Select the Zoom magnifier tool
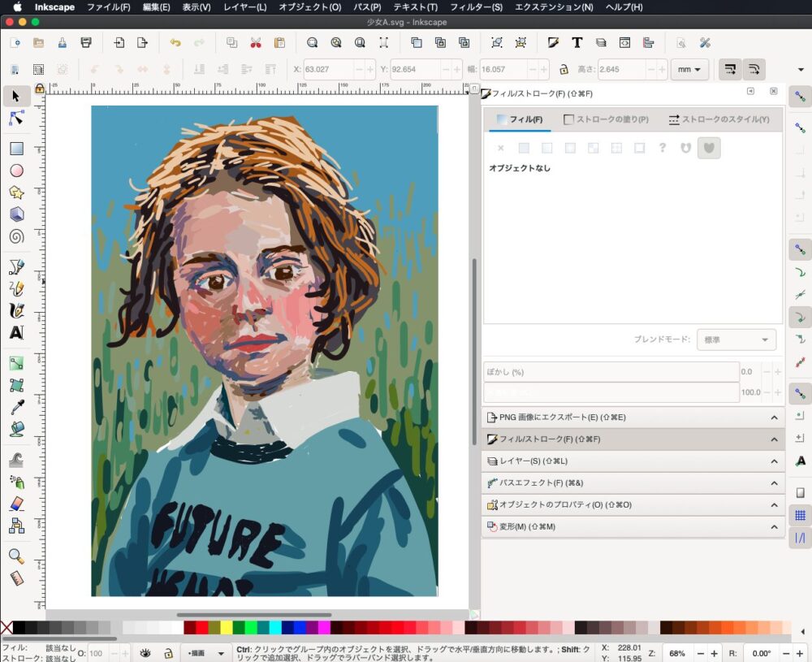Image resolution: width=812 pixels, height=662 pixels. (16, 556)
